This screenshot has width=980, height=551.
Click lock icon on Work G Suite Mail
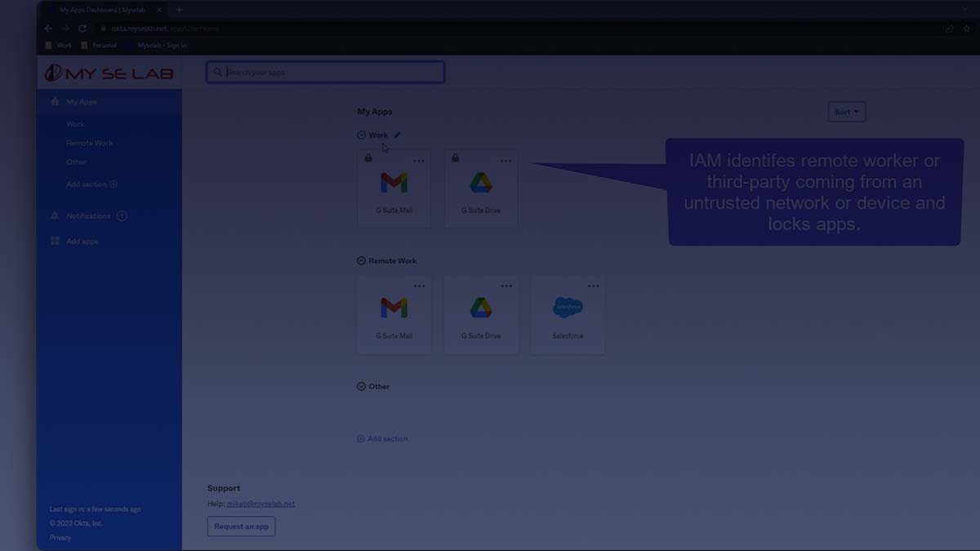pos(368,158)
